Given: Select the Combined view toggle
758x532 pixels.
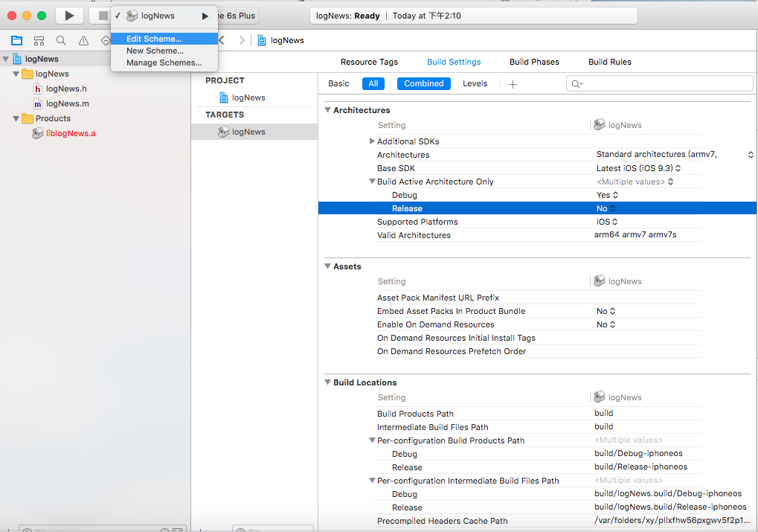Looking at the screenshot, I should [424, 83].
